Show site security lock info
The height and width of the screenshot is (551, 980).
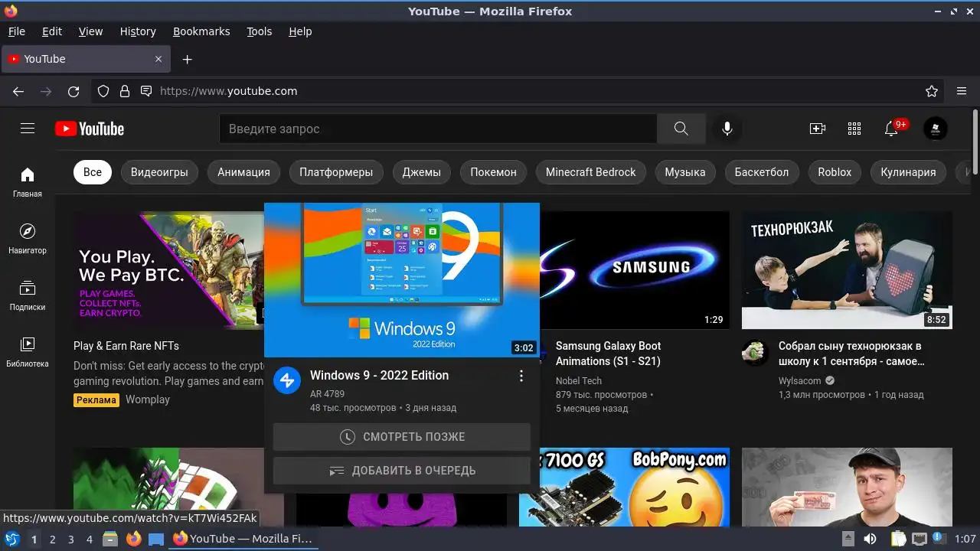click(125, 91)
